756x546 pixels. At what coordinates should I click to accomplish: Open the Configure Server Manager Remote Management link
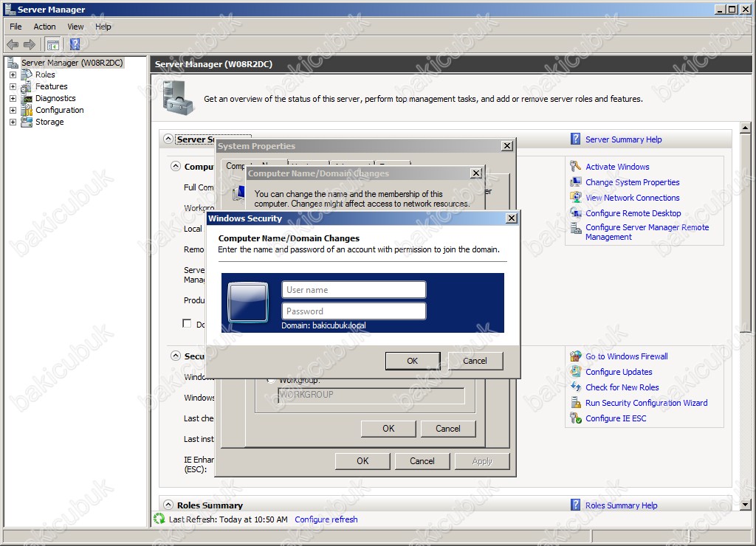[x=647, y=232]
